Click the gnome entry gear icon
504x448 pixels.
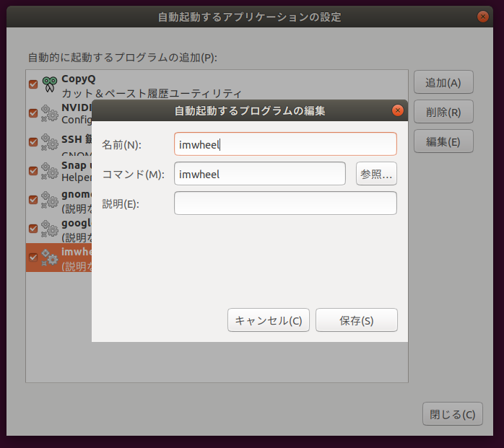(x=50, y=200)
